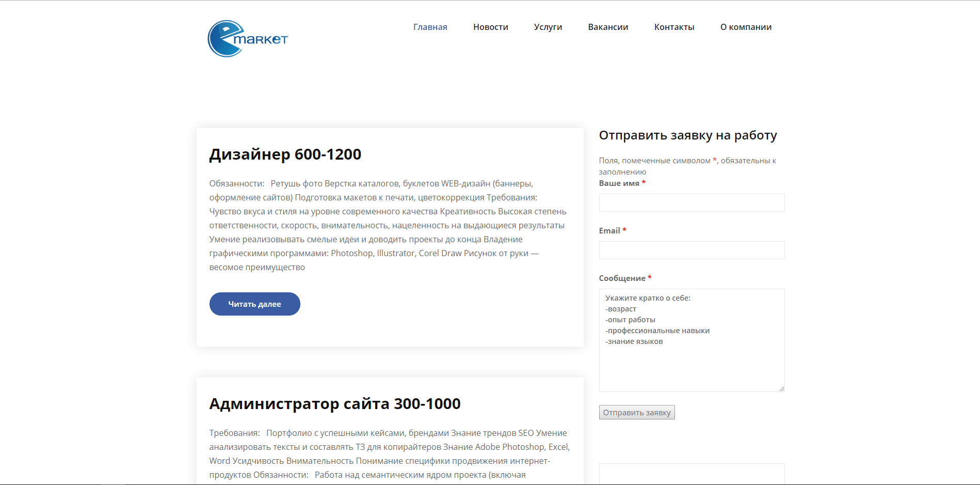This screenshot has width=980, height=485.
Task: Open the О компании page
Action: point(746,27)
